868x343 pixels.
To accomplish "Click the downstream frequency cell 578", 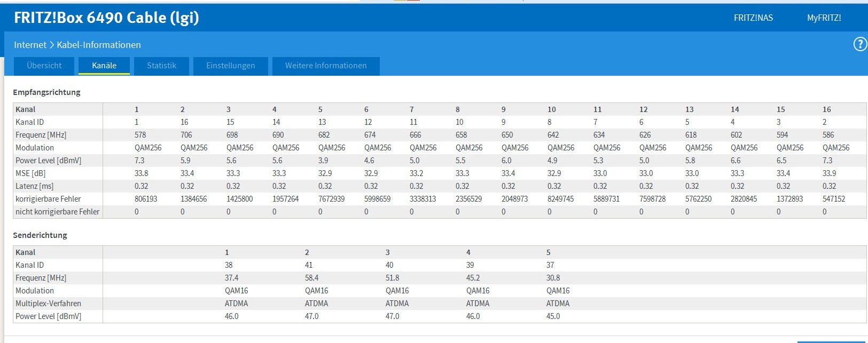I will point(140,135).
